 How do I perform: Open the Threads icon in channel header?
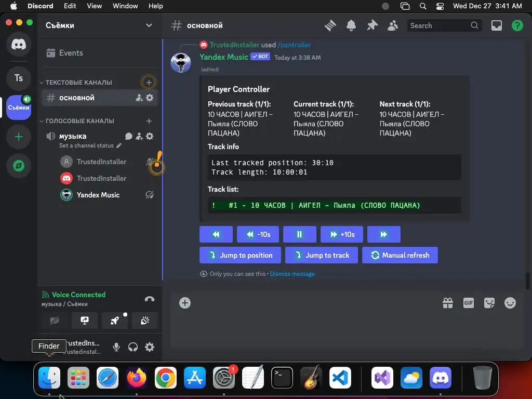pos(330,25)
